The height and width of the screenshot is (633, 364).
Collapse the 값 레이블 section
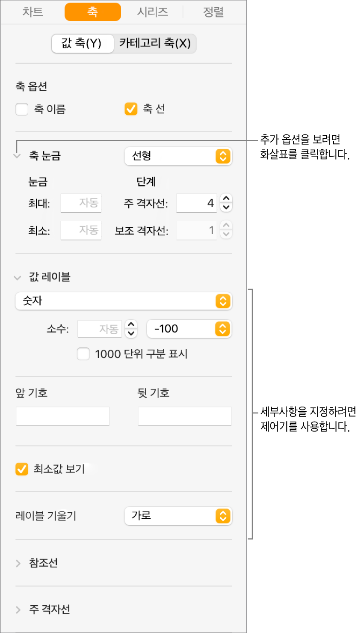pyautogui.click(x=18, y=278)
